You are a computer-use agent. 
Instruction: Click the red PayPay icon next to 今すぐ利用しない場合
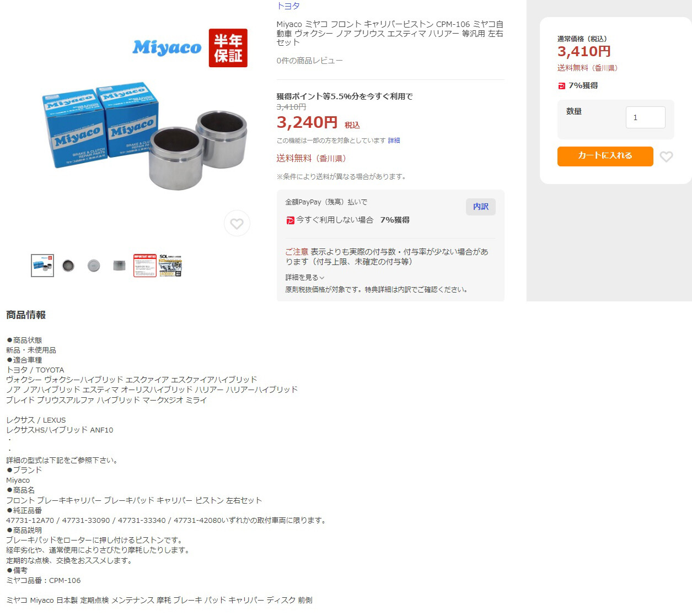(290, 220)
